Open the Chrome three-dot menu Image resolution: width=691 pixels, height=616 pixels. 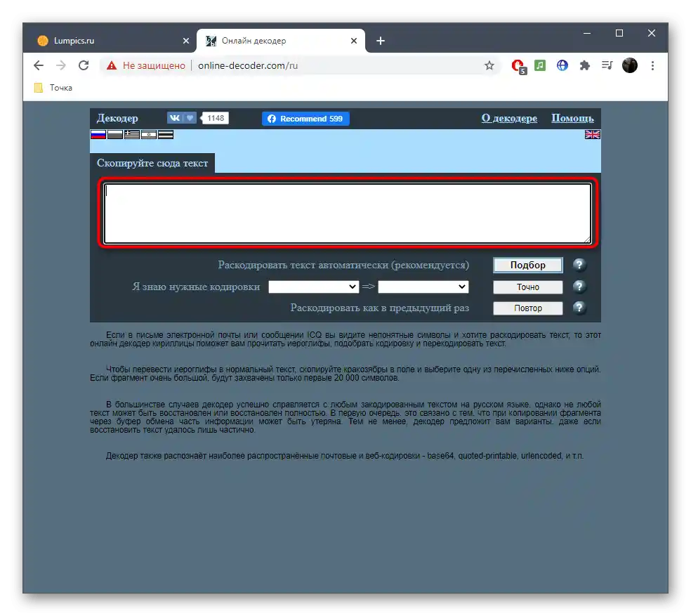(652, 66)
